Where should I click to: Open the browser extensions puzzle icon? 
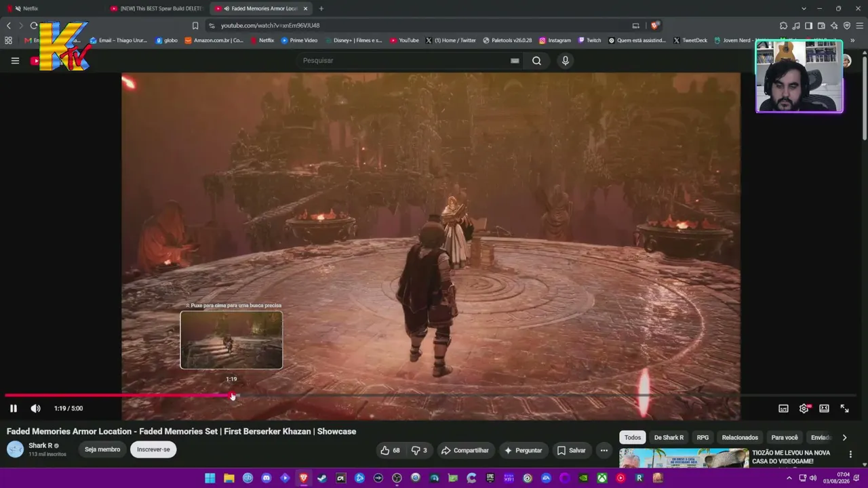(783, 26)
